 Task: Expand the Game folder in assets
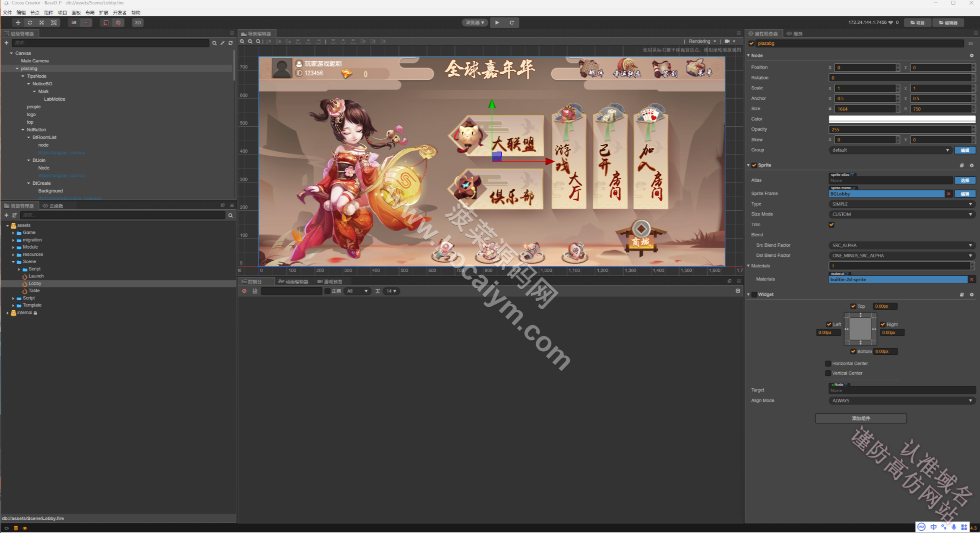click(13, 233)
